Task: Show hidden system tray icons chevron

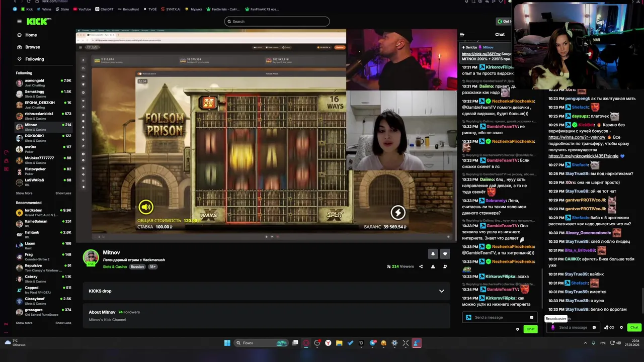Action: coord(585,343)
